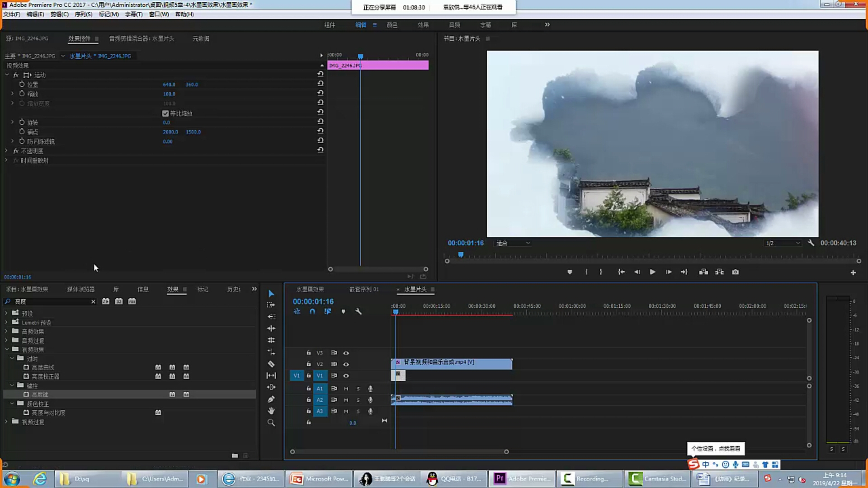Screen dimensions: 868x488
Task: Click playhead on program monitor scrub bar
Action: pyautogui.click(x=461, y=255)
